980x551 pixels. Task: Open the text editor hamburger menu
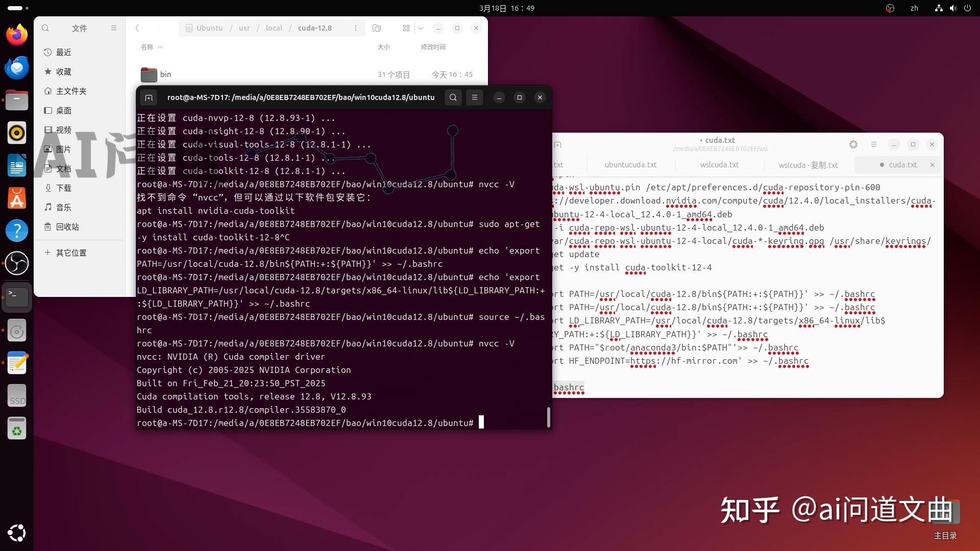point(874,144)
